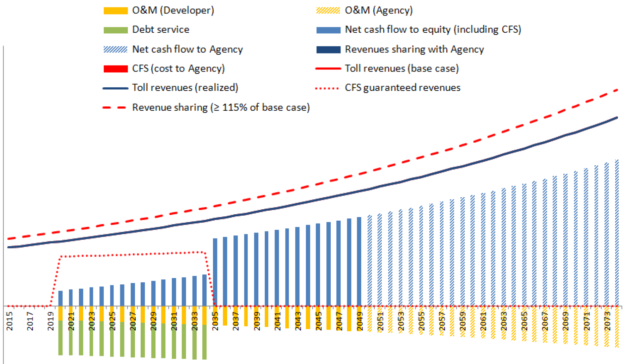The height and width of the screenshot is (364, 631).
Task: Click the Revenue sharing dashed line sample
Action: click(115, 107)
